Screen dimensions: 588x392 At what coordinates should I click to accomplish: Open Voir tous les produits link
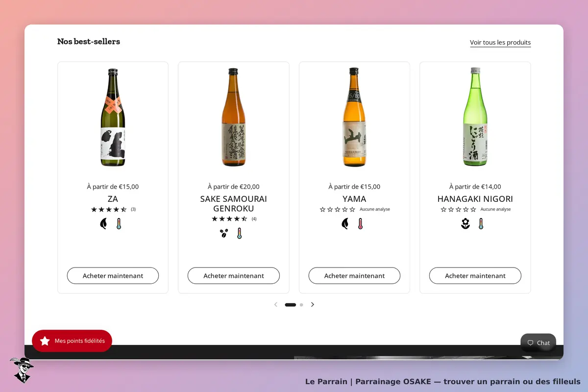500,43
